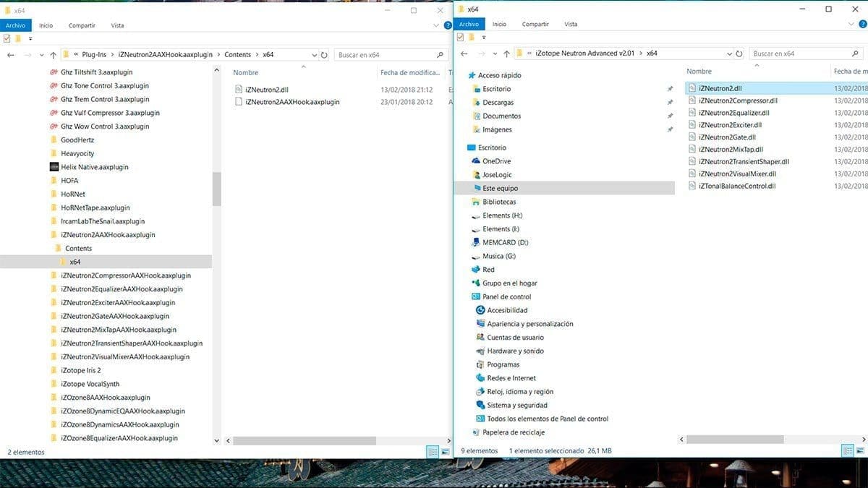Switch to large icons view in left window
Screen dimensions: 868x488
[444, 452]
